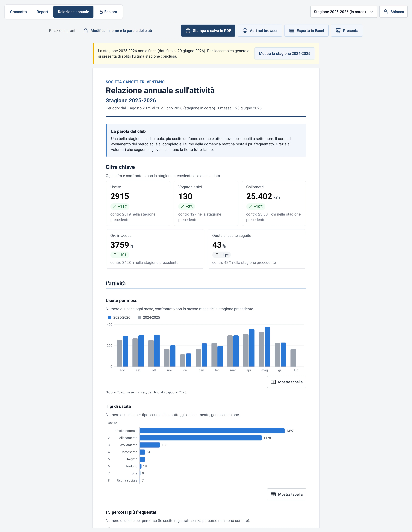Open the Report tab

click(42, 12)
